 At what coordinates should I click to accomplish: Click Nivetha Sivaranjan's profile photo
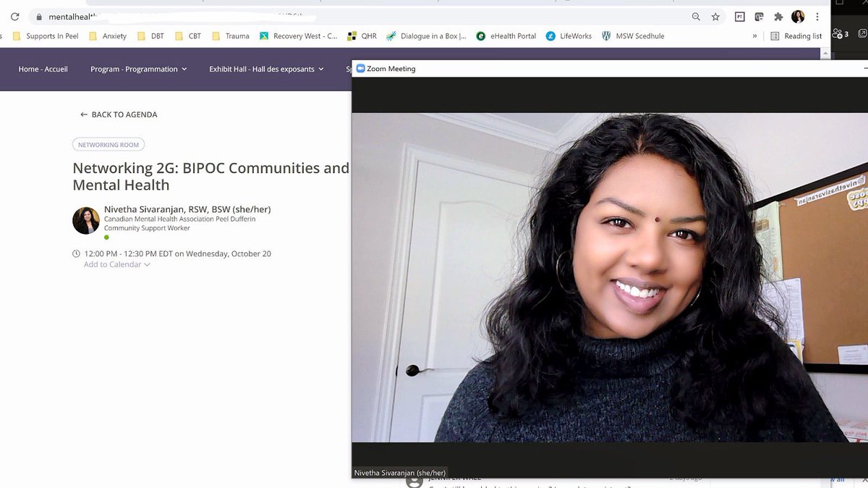pos(86,221)
